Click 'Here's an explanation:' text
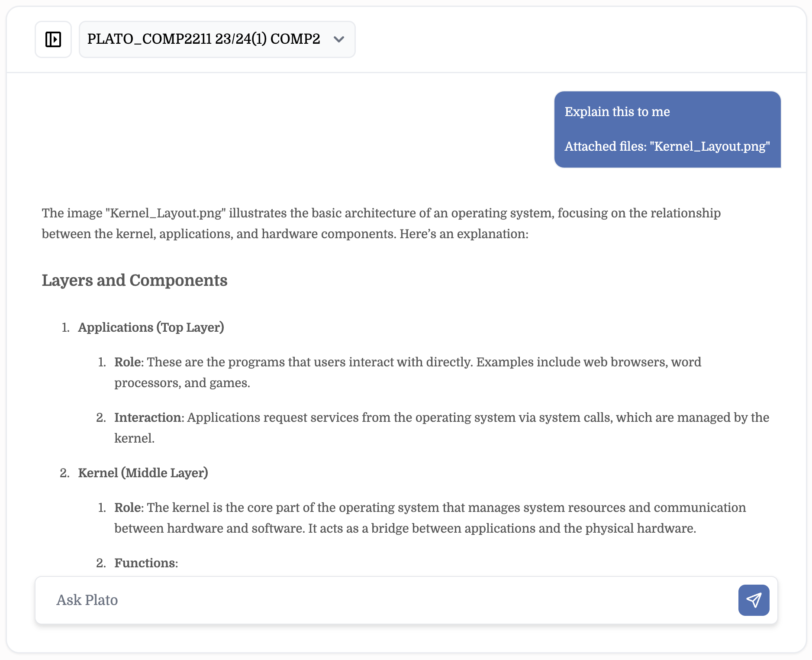The image size is (812, 660). (464, 234)
